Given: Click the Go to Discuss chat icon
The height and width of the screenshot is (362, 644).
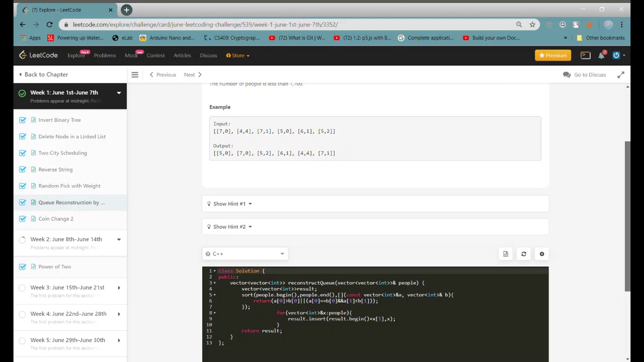Looking at the screenshot, I should pos(567,75).
